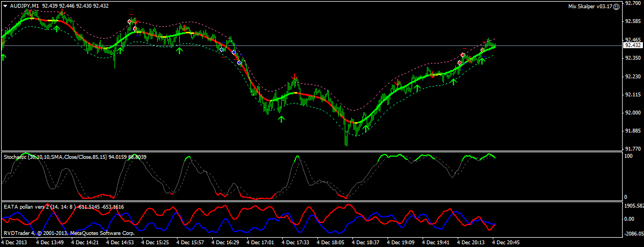Click the 4 Dec 15:57 time label
The width and height of the screenshot is (644, 247).
[x=191, y=243]
